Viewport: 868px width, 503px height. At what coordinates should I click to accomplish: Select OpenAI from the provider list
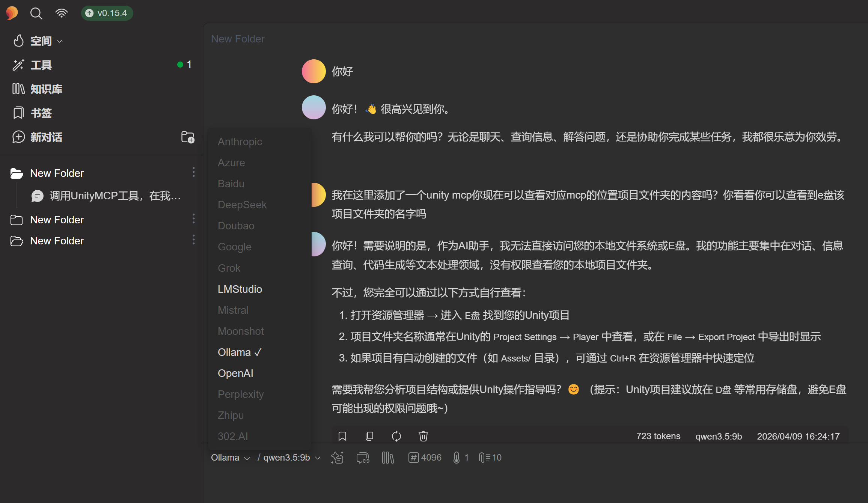(x=235, y=373)
